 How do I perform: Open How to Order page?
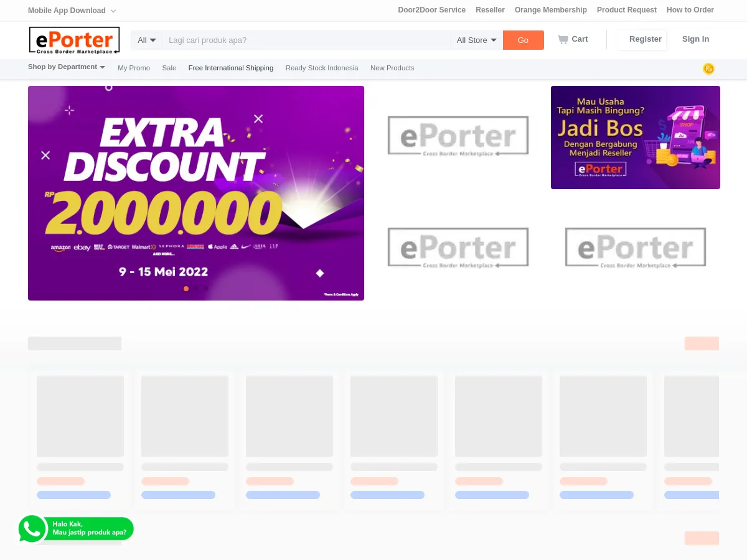point(690,10)
